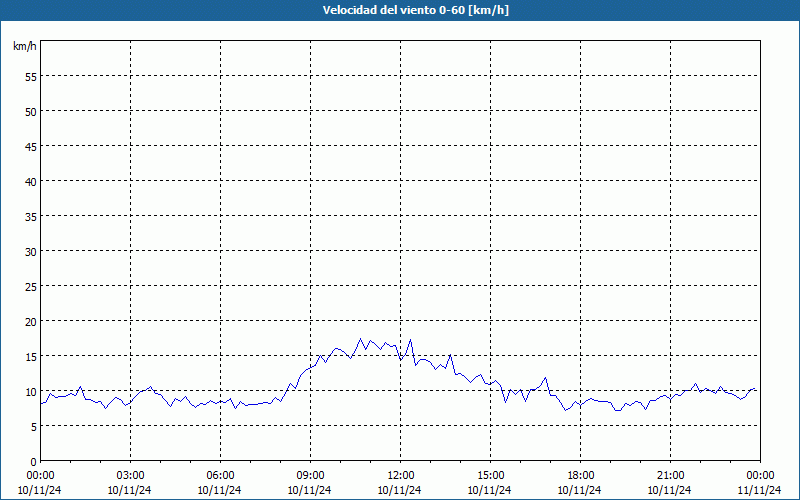Viewport: 800px width, 500px height.
Task: Select the 03:00 time label on the x-axis
Action: pos(130,475)
